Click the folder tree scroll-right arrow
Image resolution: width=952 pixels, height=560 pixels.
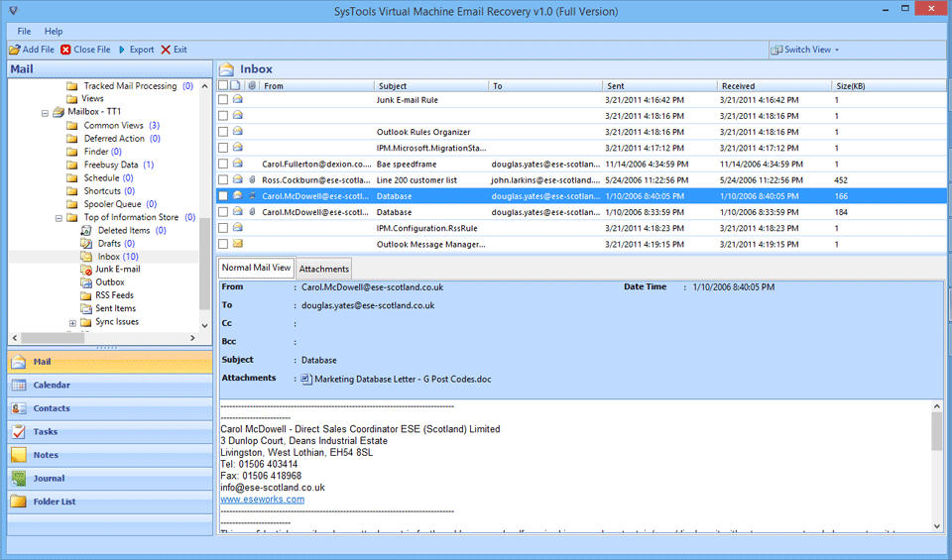coord(192,338)
